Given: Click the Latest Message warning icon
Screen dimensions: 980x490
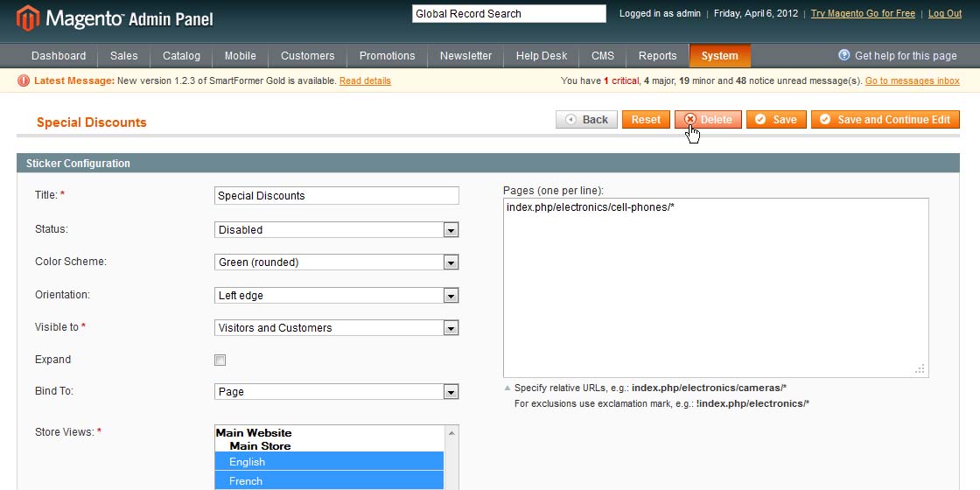Looking at the screenshot, I should click(24, 81).
